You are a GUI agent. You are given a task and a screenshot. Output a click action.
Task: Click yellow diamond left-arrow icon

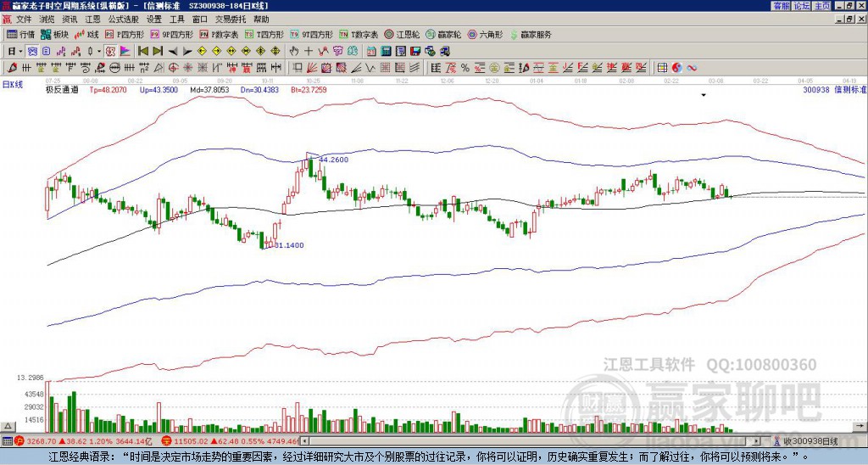click(202, 51)
